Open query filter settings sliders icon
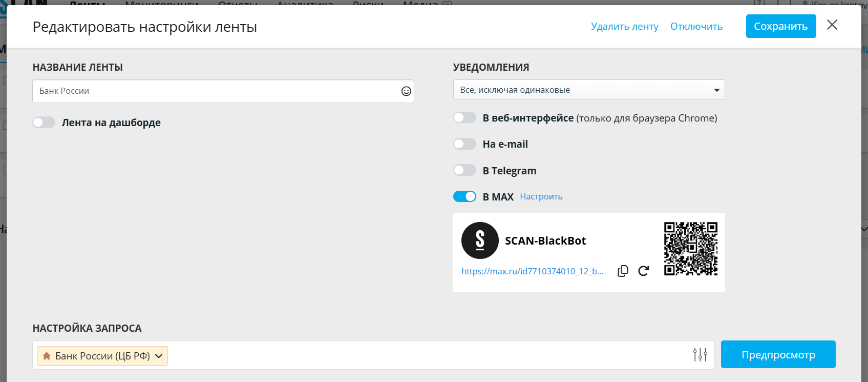 [700, 355]
